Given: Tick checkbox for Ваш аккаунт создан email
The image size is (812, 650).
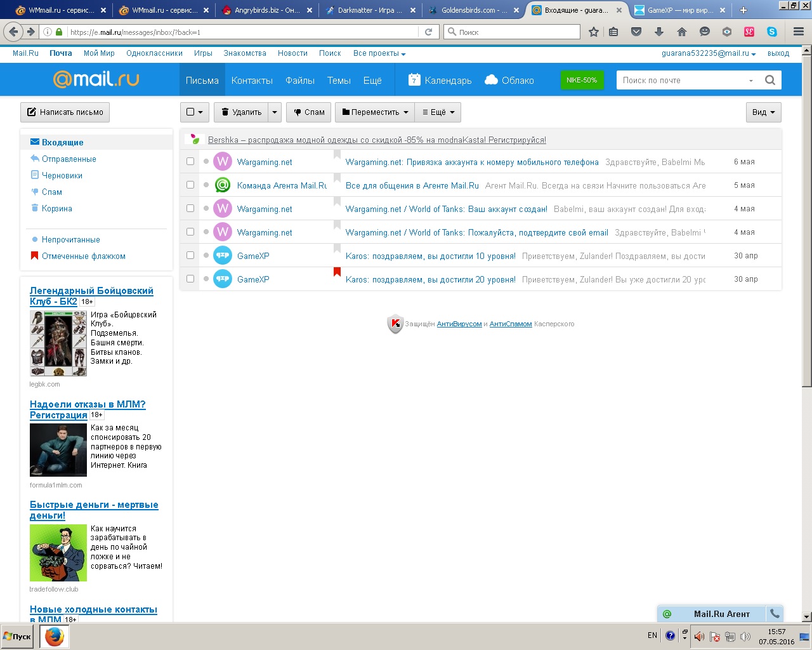Looking at the screenshot, I should pyautogui.click(x=190, y=208).
